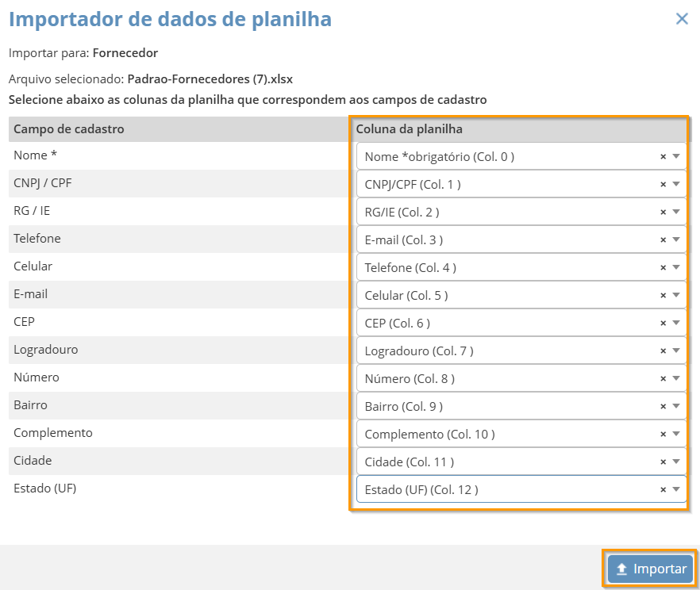Open the Bairro (Col. 9) dropdown arrow

pyautogui.click(x=676, y=407)
